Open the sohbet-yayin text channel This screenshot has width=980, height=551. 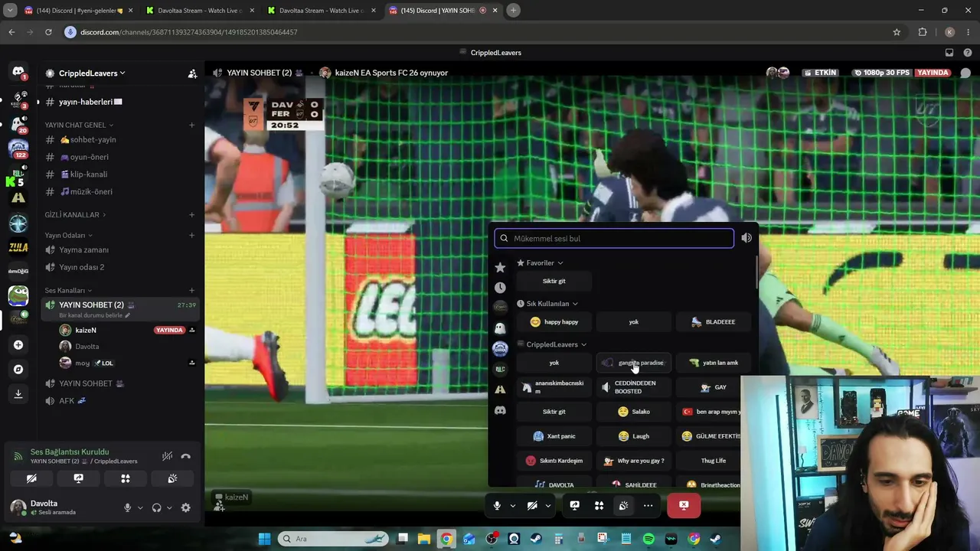pos(119,140)
